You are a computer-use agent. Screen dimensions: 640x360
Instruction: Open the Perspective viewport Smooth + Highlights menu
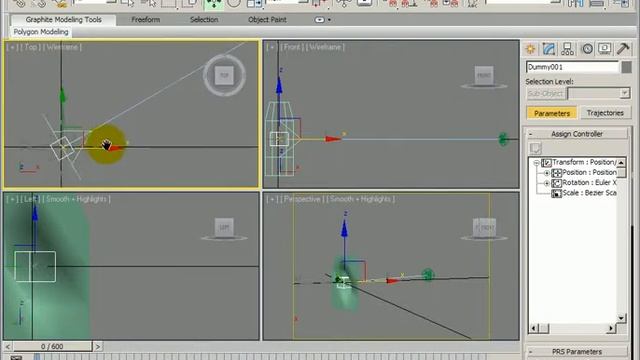pyautogui.click(x=360, y=199)
